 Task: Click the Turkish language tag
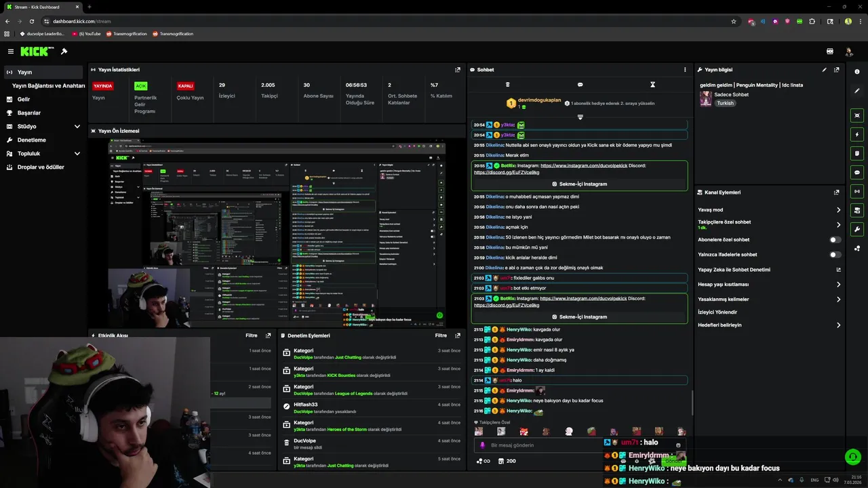click(x=726, y=103)
